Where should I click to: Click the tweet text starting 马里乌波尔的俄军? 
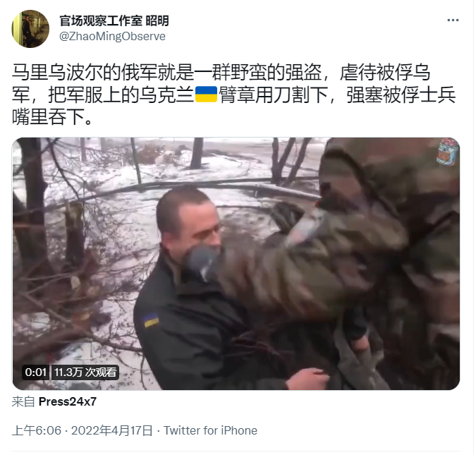(x=233, y=95)
